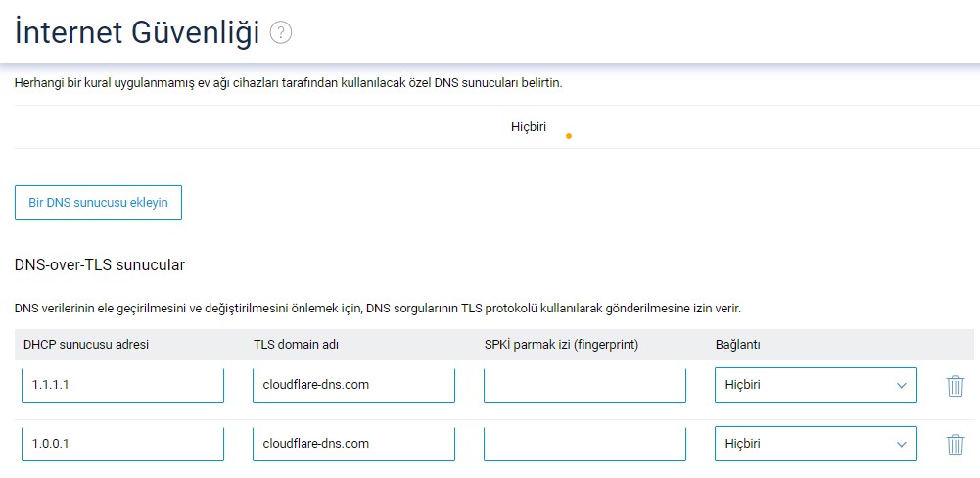Edit TLS domain field in 1.1.1.1 row
The width and height of the screenshot is (980, 478).
pyautogui.click(x=353, y=385)
